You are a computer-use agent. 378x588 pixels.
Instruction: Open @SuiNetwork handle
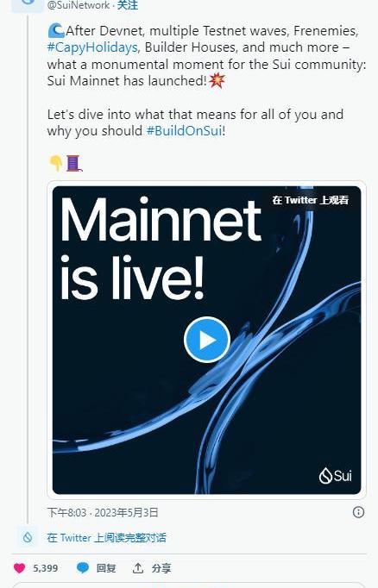(x=79, y=5)
